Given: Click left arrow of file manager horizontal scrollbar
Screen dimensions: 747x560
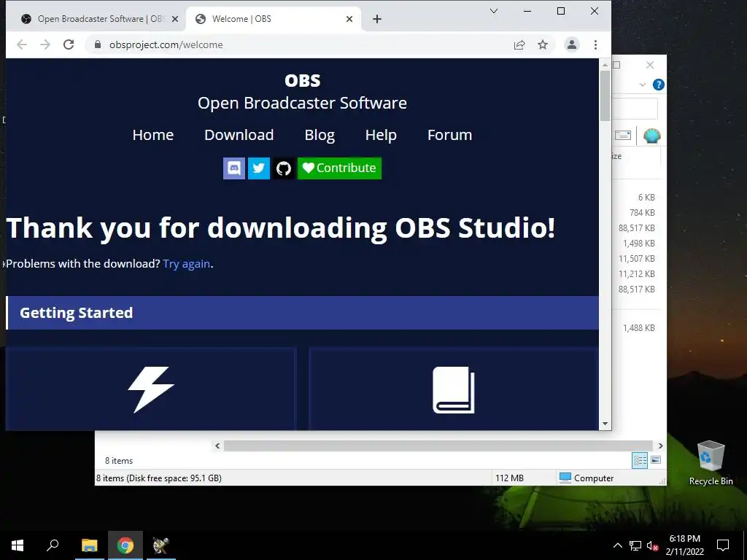Looking at the screenshot, I should click(x=217, y=446).
